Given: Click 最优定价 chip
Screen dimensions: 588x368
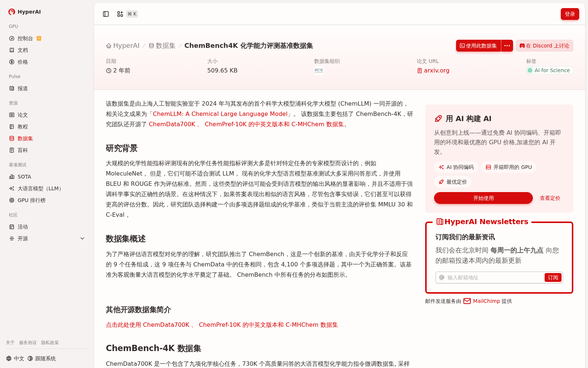Looking at the screenshot, I should pyautogui.click(x=453, y=182).
